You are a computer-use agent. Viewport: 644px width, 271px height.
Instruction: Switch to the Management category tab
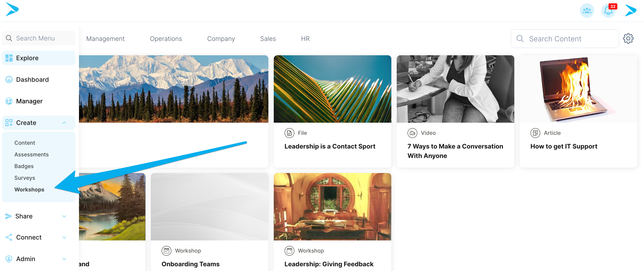pos(105,39)
